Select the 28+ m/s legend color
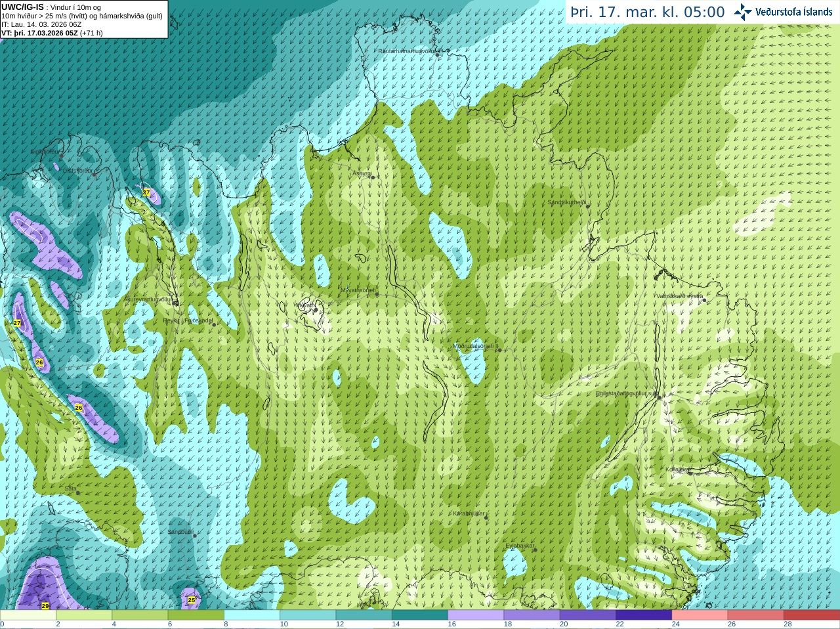 (811, 615)
